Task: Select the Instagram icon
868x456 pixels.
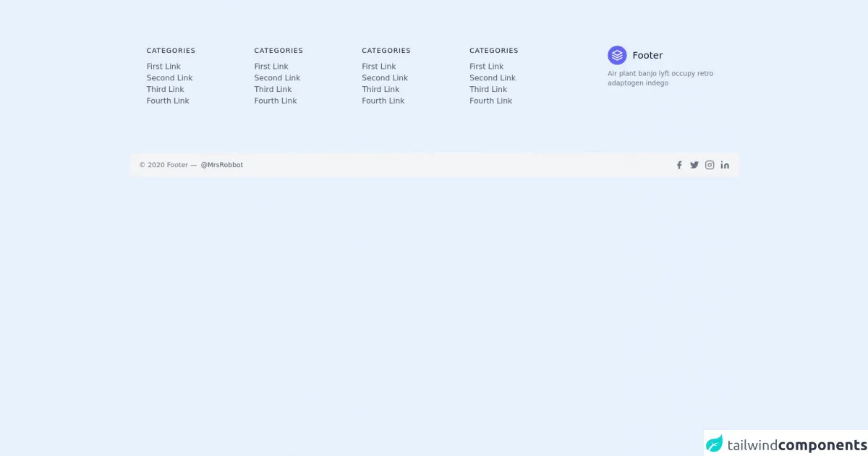Action: click(x=710, y=165)
